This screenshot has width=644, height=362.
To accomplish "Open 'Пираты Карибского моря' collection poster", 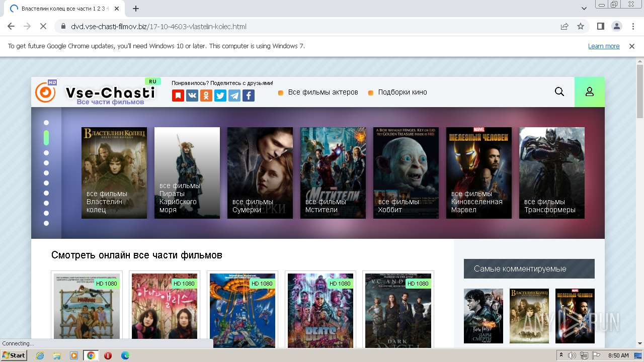I will (187, 173).
